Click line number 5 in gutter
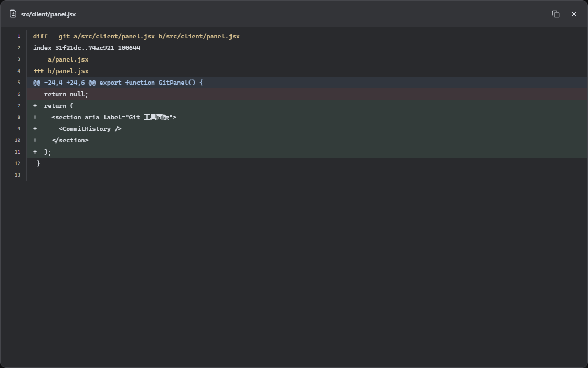 tap(19, 83)
